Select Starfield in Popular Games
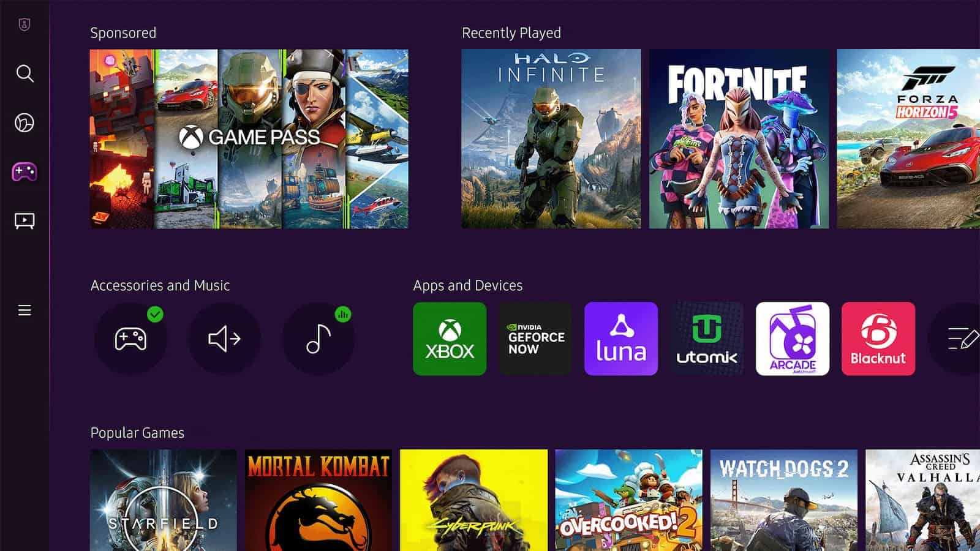 (x=164, y=500)
